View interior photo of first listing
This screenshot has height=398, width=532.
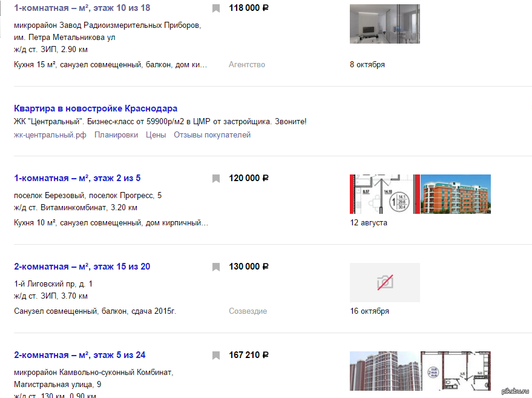tap(385, 24)
